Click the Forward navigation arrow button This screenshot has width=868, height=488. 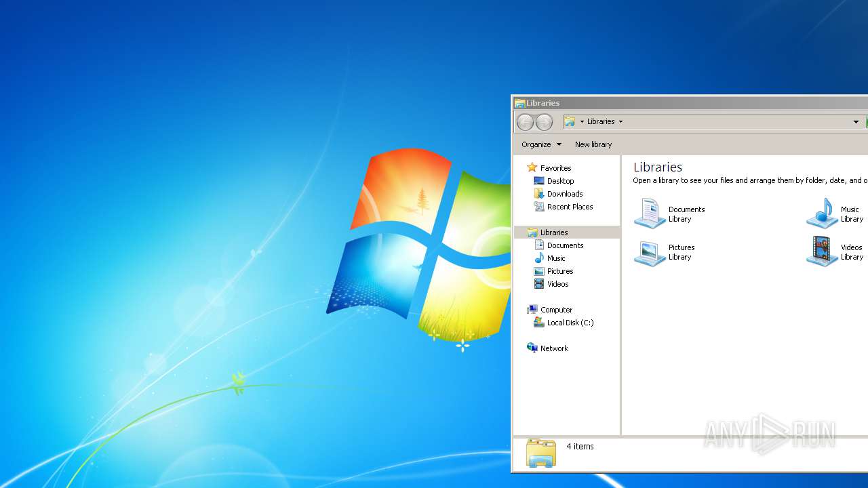[544, 122]
